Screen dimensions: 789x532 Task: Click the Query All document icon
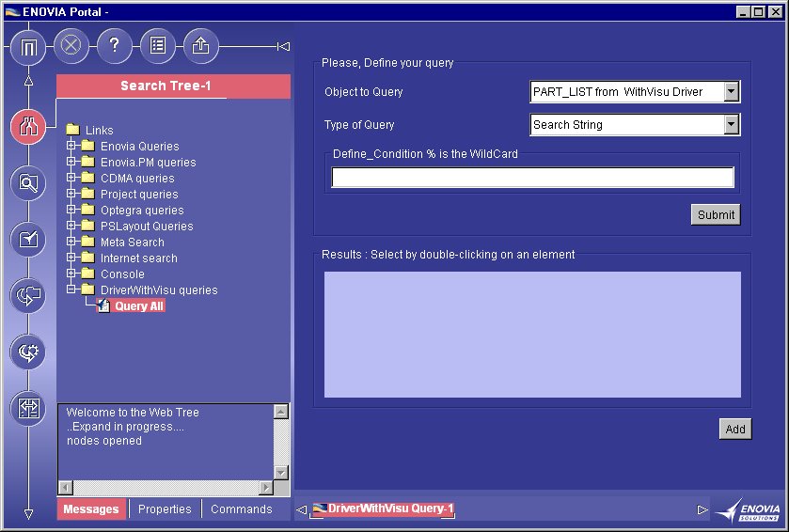[x=103, y=305]
